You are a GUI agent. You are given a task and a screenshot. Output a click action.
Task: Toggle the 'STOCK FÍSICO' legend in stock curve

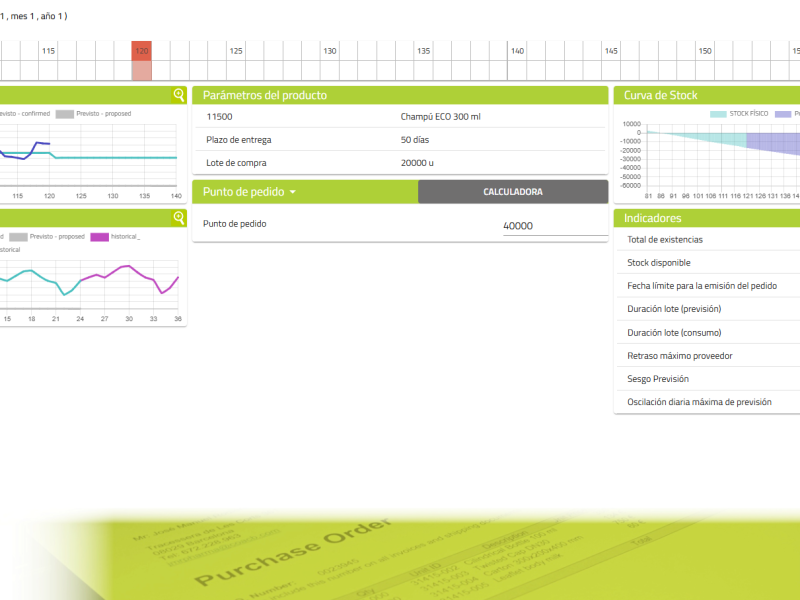click(739, 114)
